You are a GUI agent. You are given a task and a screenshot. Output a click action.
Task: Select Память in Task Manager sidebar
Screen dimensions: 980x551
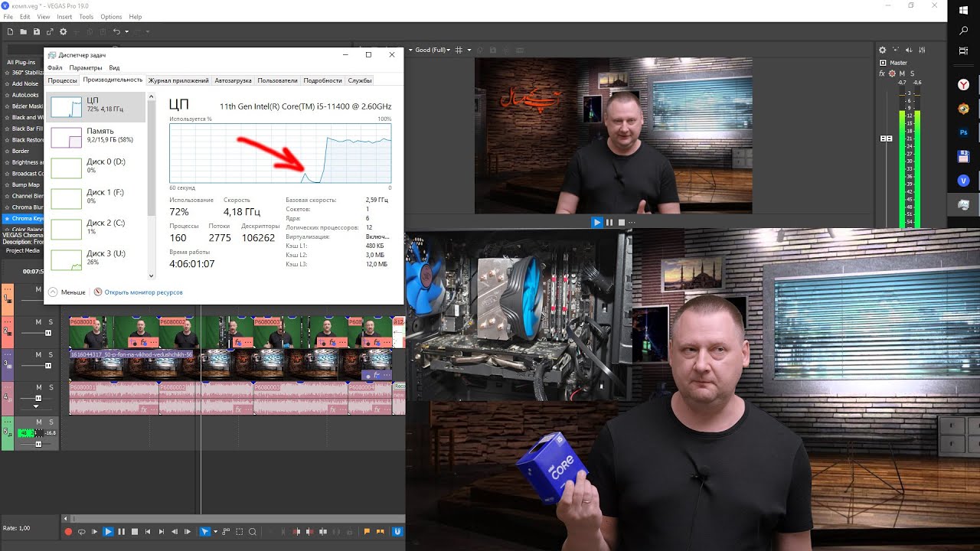click(x=96, y=137)
